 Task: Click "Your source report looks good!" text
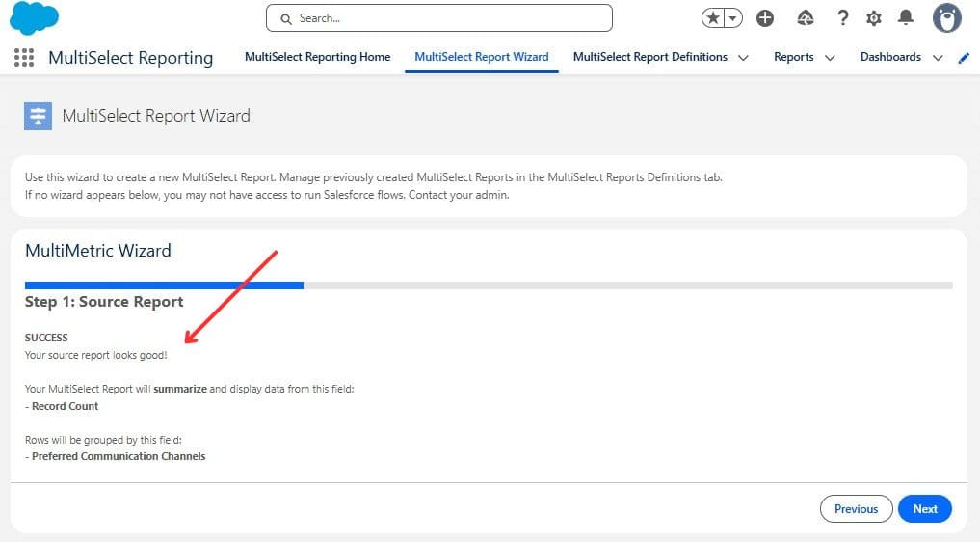(95, 355)
